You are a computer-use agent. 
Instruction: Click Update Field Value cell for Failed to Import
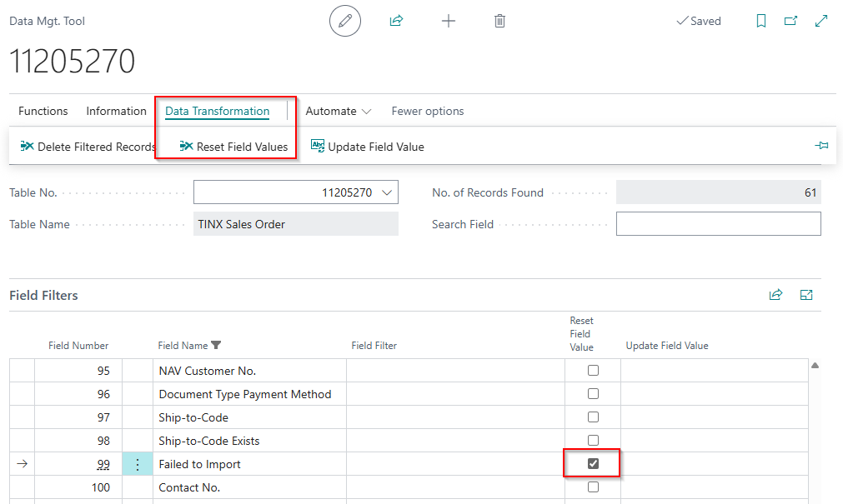tap(715, 464)
